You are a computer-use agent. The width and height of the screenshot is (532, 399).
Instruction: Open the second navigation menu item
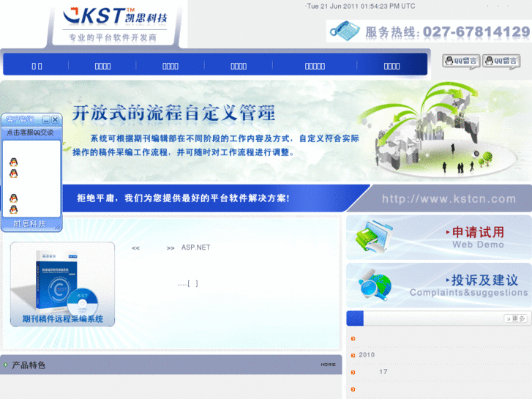[102, 66]
